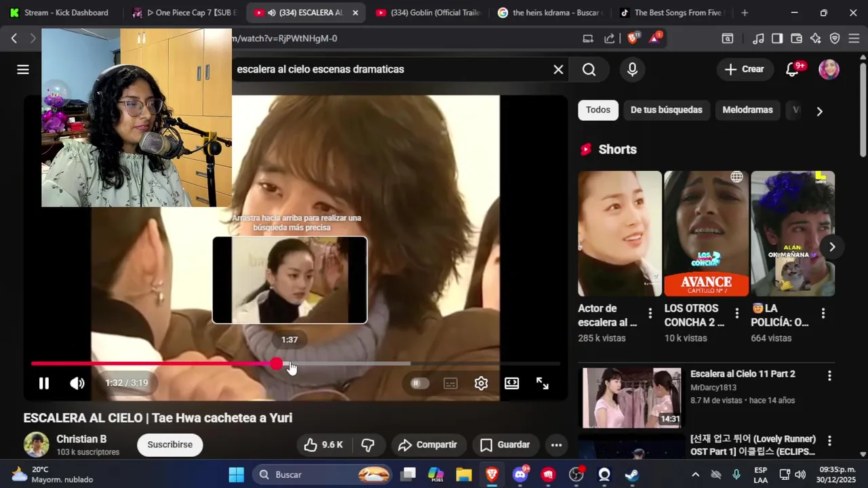Mute the video using the speaker icon

click(x=77, y=384)
